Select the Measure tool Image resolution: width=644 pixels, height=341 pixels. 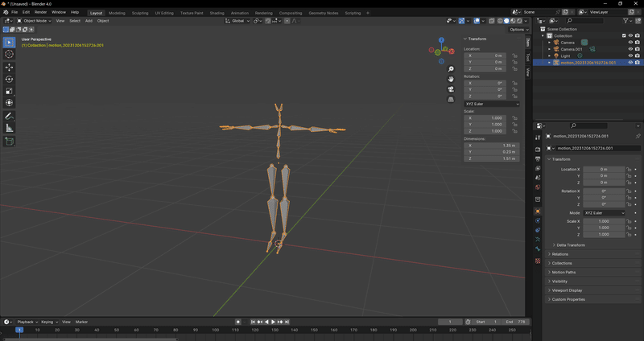tap(9, 128)
